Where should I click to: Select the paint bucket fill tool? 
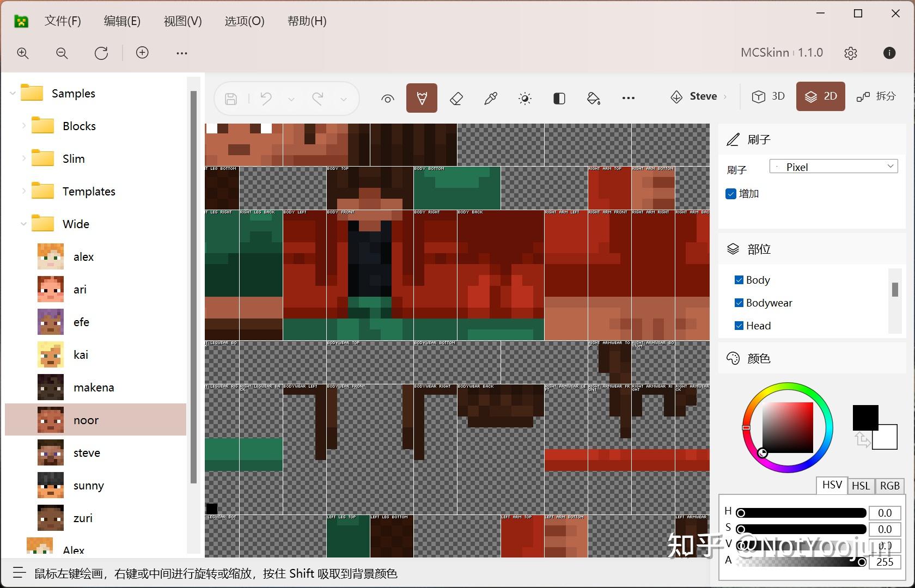594,99
